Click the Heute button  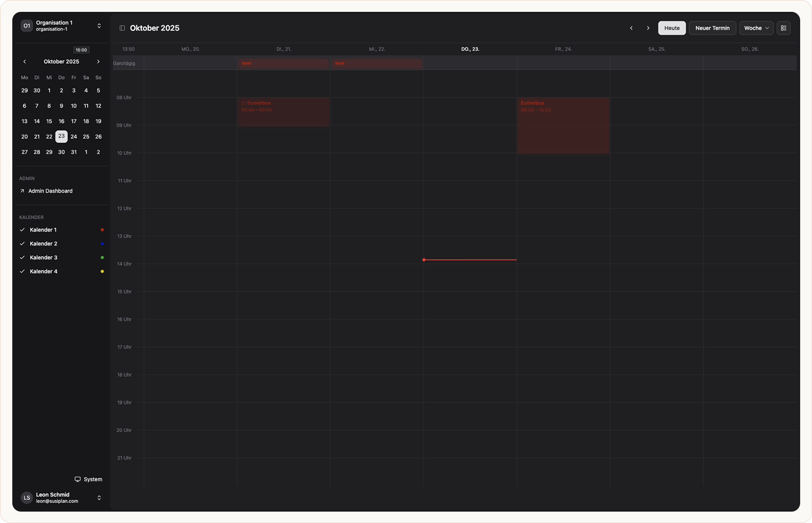[672, 28]
